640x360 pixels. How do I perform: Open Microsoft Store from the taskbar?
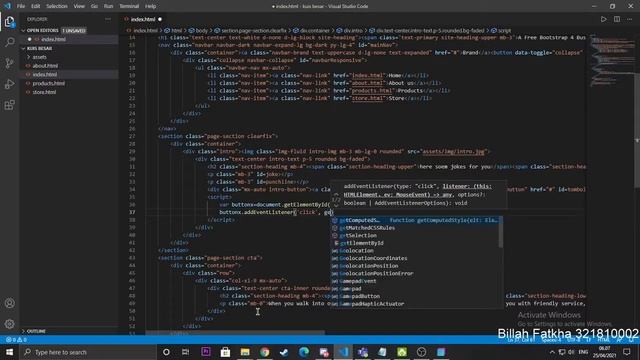(225, 352)
